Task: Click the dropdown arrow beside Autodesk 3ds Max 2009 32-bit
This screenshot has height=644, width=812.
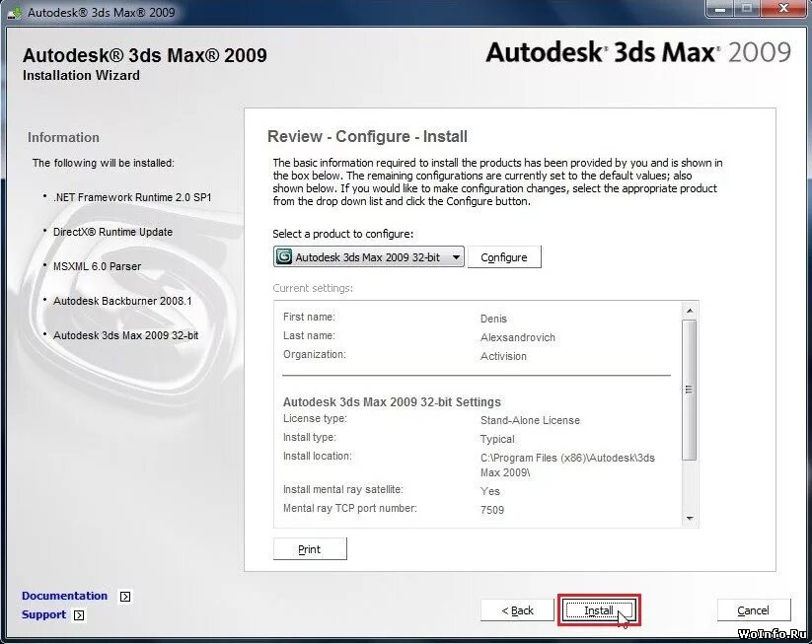Action: 456,256
